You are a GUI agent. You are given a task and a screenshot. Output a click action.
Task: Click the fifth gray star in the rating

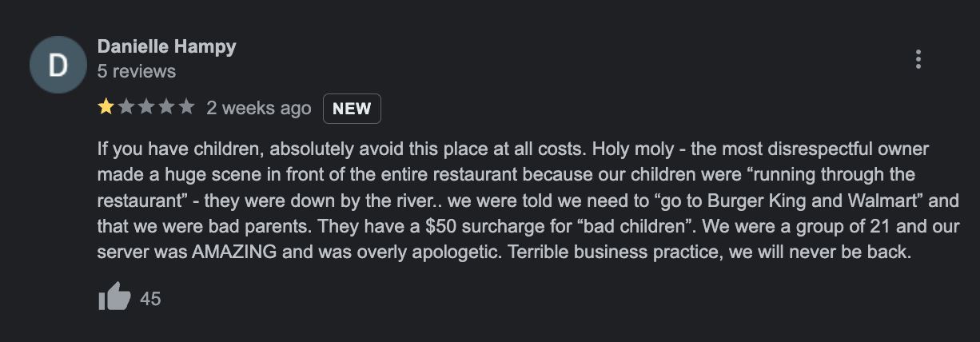tap(186, 108)
